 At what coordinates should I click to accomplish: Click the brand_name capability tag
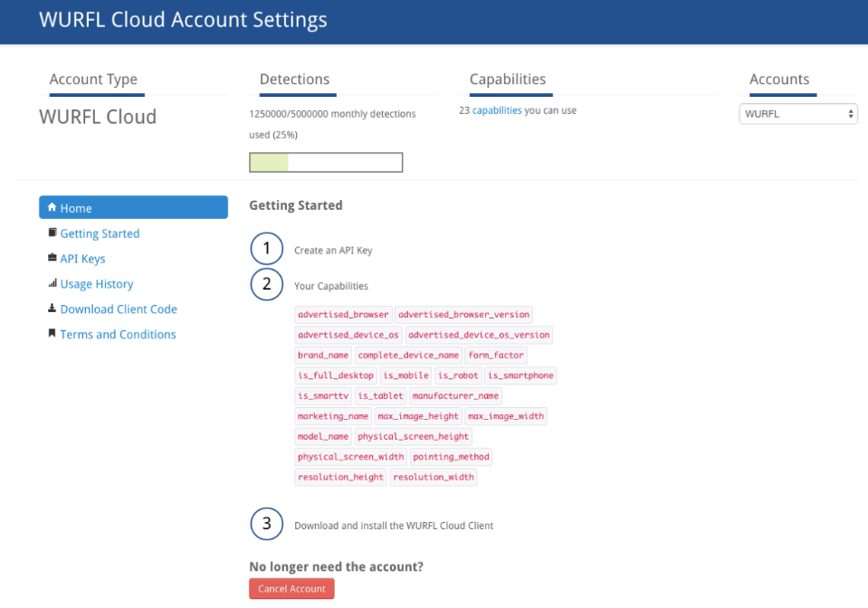323,356
